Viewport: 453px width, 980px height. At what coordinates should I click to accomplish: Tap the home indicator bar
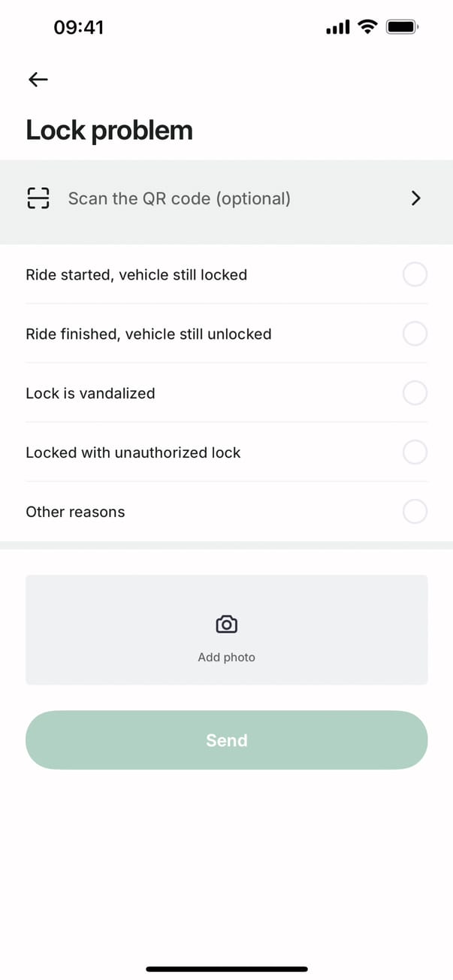coord(226,969)
